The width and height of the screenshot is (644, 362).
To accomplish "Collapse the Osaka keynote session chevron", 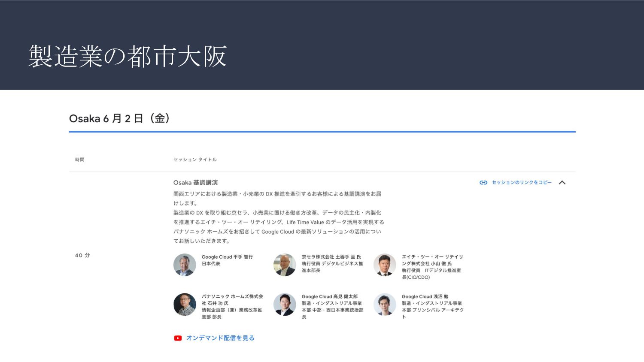I will tap(562, 183).
